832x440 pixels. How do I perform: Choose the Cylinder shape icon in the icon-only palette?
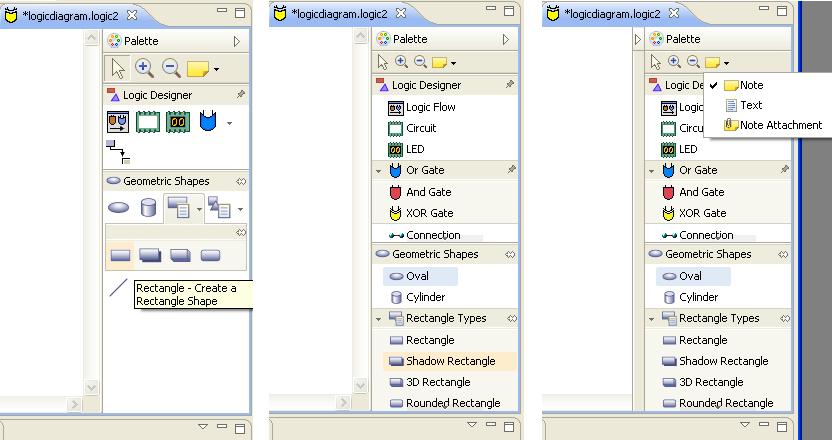pyautogui.click(x=148, y=208)
